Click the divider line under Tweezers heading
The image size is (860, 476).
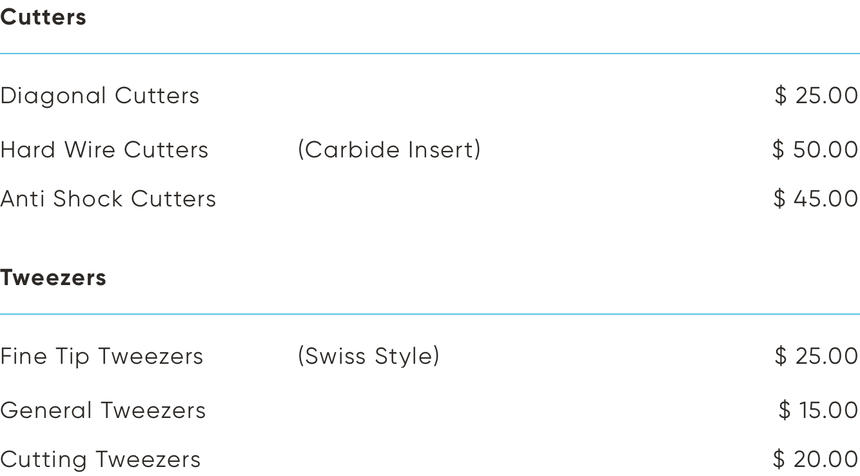430,314
